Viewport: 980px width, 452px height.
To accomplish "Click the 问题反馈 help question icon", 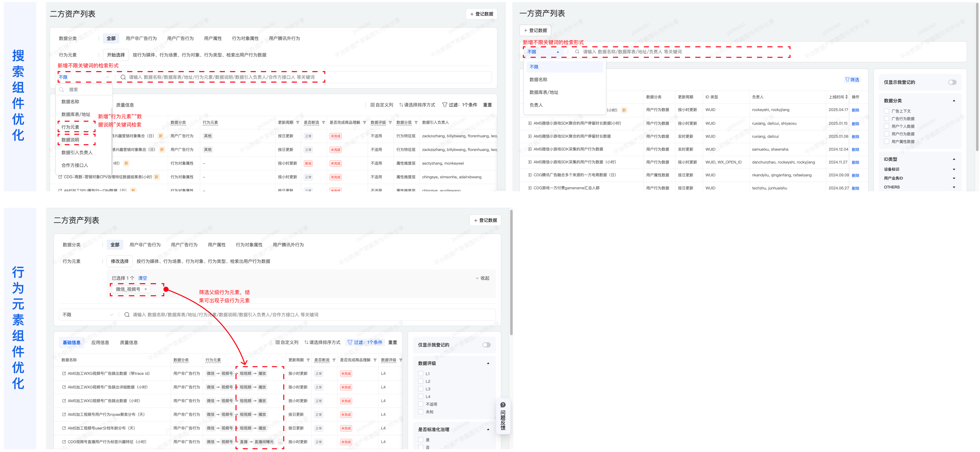I will pyautogui.click(x=503, y=405).
